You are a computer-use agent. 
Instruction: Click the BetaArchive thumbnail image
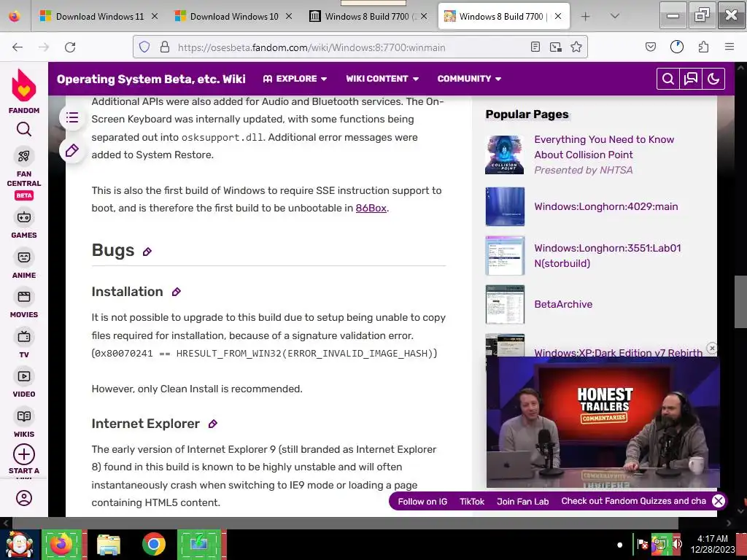[505, 304]
